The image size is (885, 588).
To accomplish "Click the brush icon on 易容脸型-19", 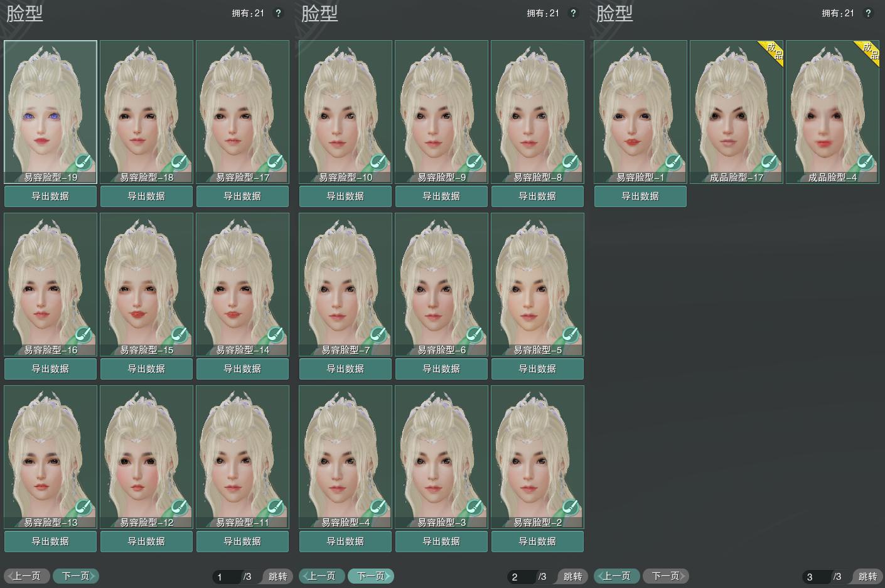I will click(x=84, y=163).
